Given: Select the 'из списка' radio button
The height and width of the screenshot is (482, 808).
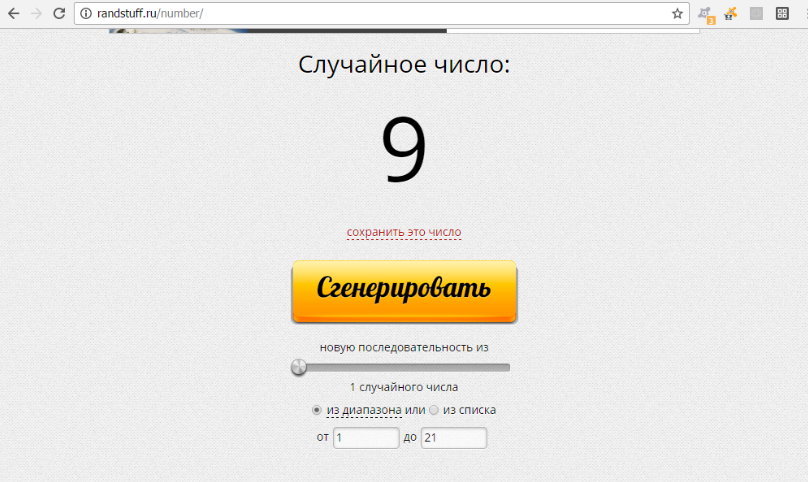Looking at the screenshot, I should coord(434,410).
